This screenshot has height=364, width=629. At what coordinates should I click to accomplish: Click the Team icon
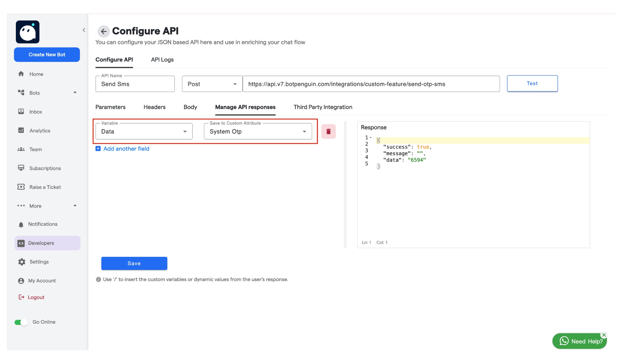pyautogui.click(x=21, y=149)
